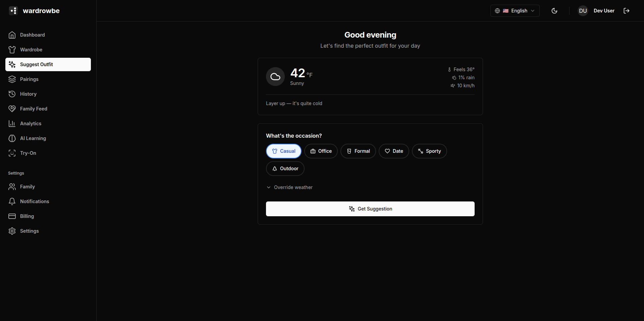Navigate to the Dashboard
The width and height of the screenshot is (644, 321).
33,35
